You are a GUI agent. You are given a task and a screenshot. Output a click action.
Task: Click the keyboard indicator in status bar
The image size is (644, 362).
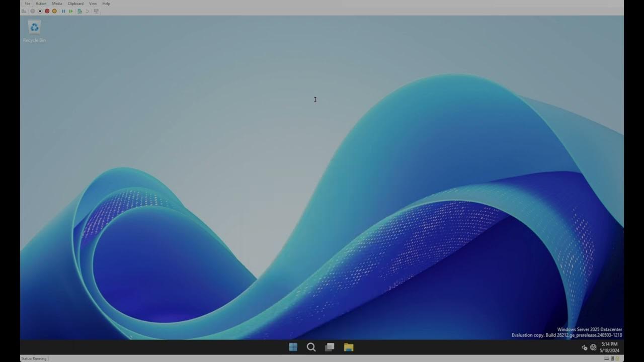pos(607,358)
